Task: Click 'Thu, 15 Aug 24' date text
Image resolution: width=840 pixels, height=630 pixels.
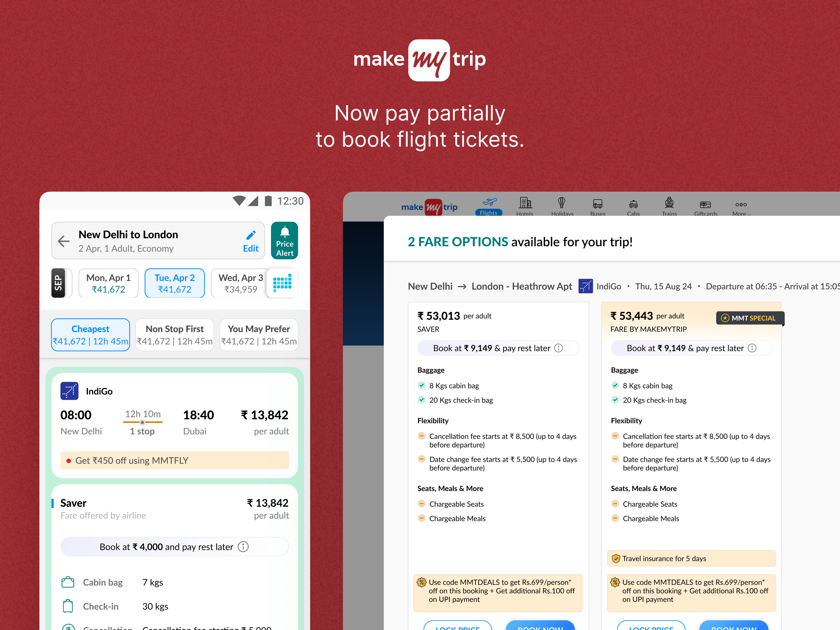Action: pos(664,286)
